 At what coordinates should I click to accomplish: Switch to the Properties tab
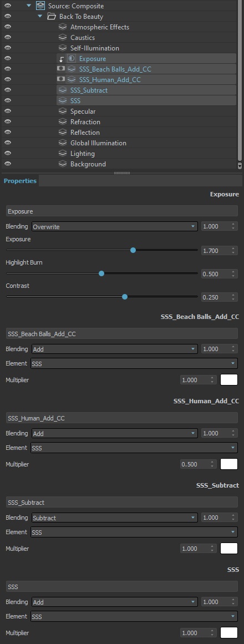tap(20, 181)
